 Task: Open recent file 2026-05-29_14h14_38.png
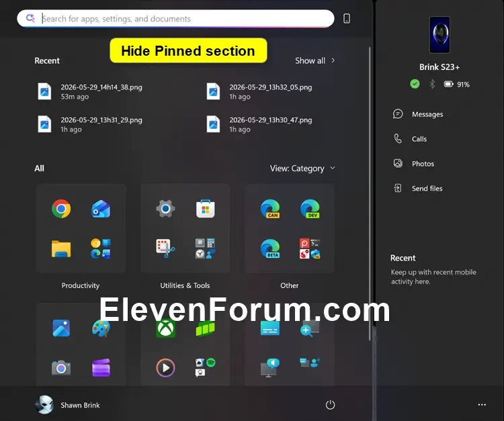(90, 91)
